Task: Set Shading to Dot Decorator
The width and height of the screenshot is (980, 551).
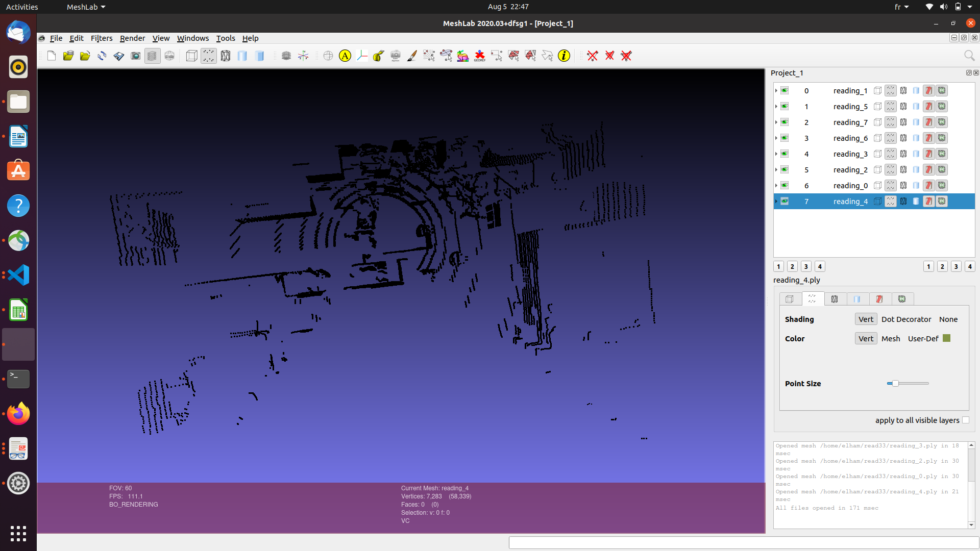Action: click(906, 319)
